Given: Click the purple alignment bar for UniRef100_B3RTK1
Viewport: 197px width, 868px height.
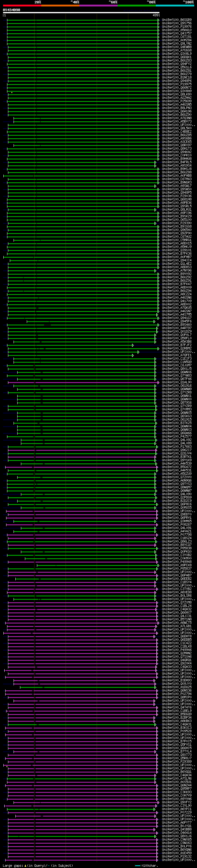Looking at the screenshot, I should [82, 457].
